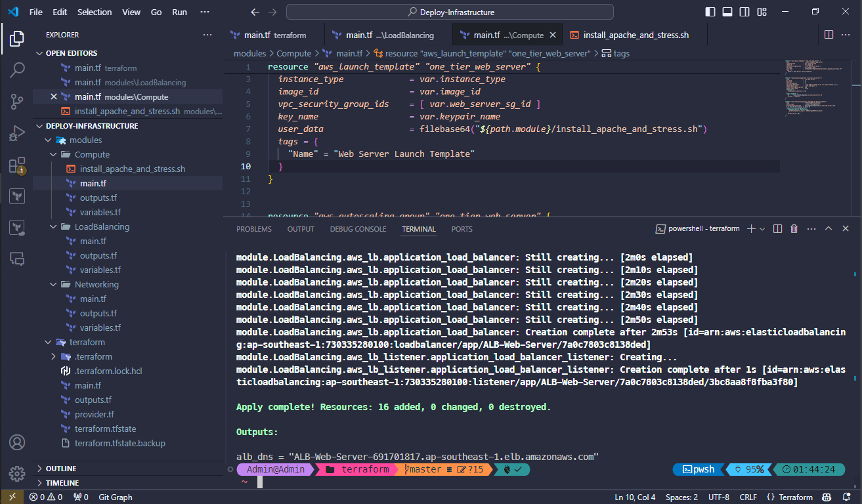The image size is (862, 504).
Task: Switch to the Debug Console tab
Action: pos(358,229)
